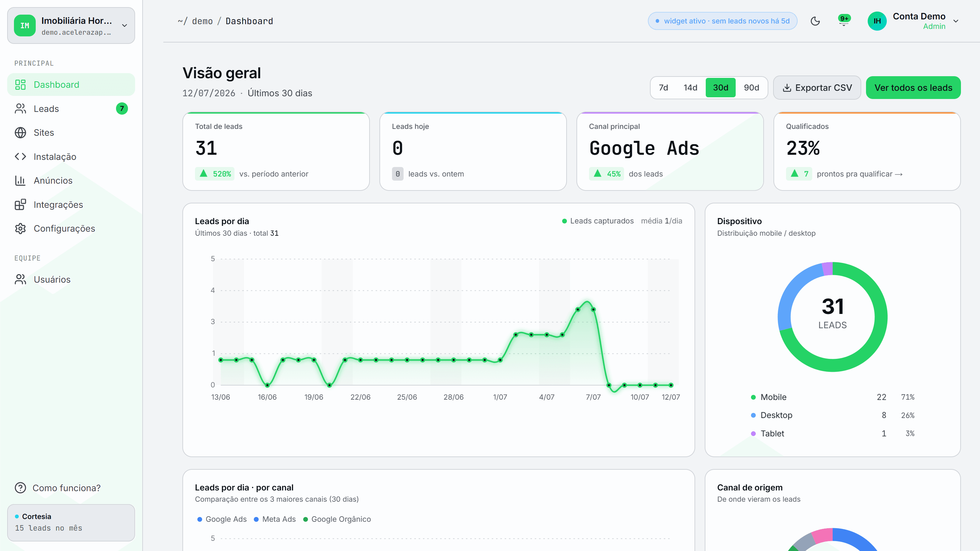Click the Integrações blocks icon
Screen dimensions: 980x551
pos(20,204)
